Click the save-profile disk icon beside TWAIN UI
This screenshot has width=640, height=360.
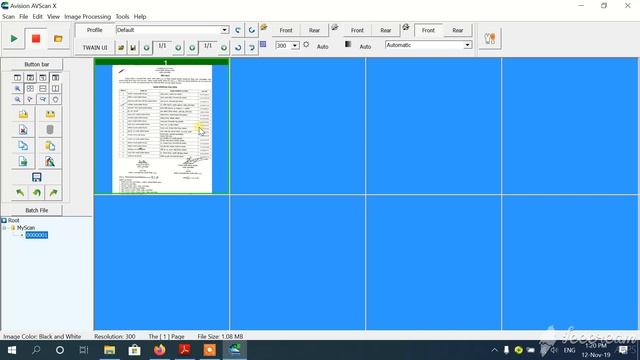click(x=133, y=48)
